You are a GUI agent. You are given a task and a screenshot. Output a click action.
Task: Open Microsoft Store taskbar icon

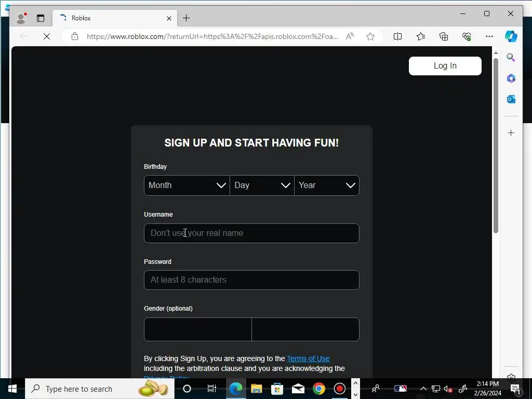click(277, 389)
